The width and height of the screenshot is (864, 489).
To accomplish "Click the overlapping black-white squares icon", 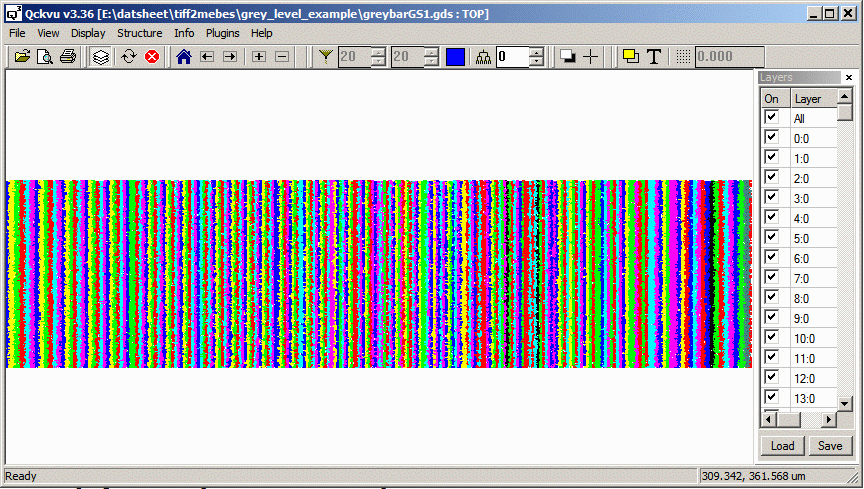I will tap(568, 56).
